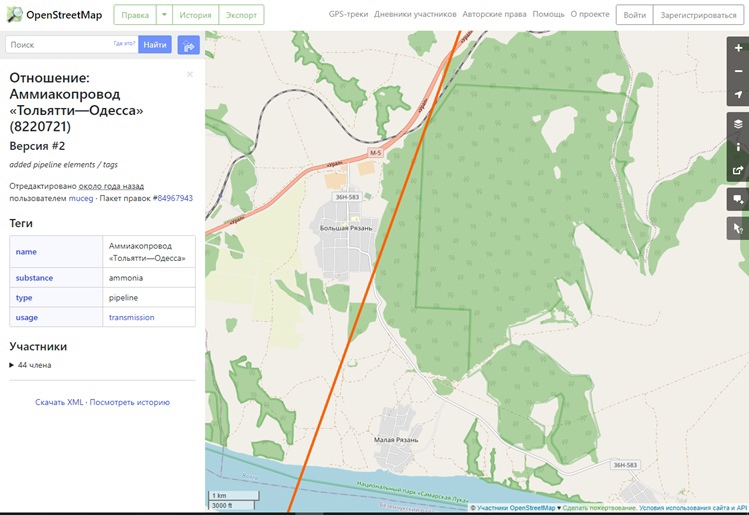The image size is (749, 515).
Task: Click the 'ammonia' tag value cell
Action: tap(149, 278)
